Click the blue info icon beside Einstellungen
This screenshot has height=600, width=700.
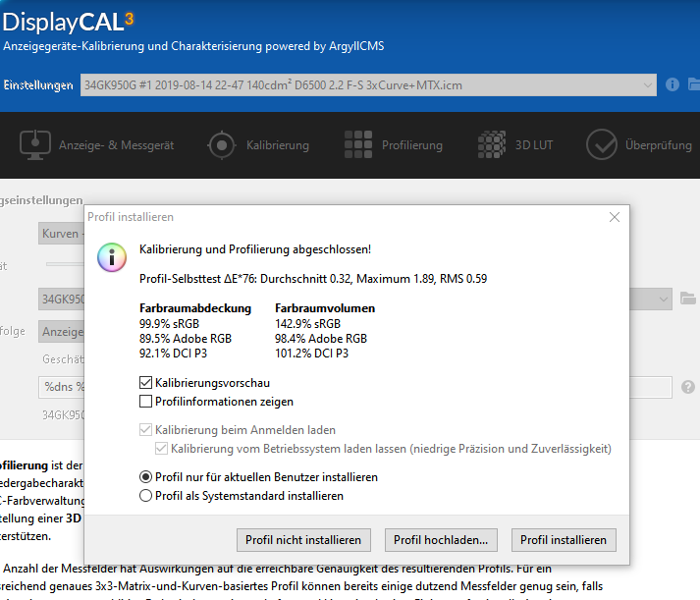click(x=673, y=84)
